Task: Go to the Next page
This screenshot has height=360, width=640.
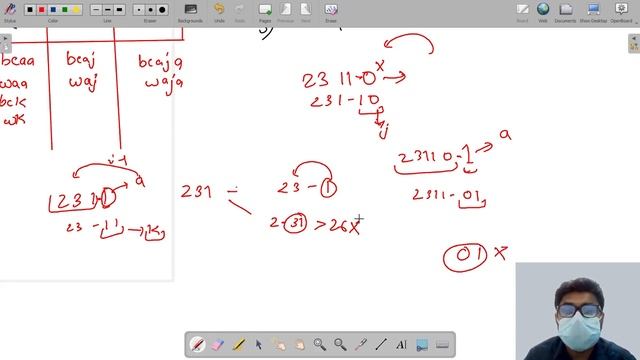Action: 306,12
